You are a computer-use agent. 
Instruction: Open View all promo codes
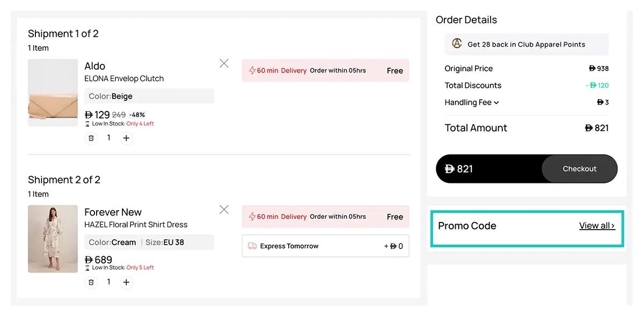pos(597,226)
